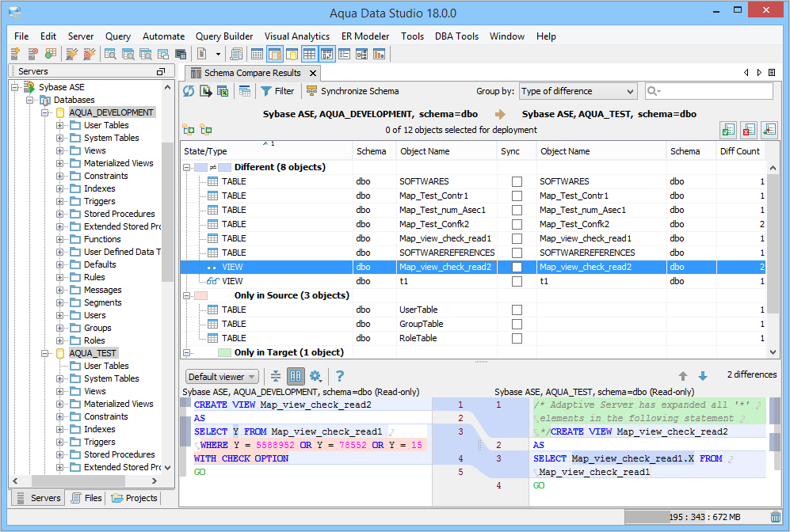Select the Servers bottom tab
This screenshot has height=532, width=790.
tap(38, 498)
